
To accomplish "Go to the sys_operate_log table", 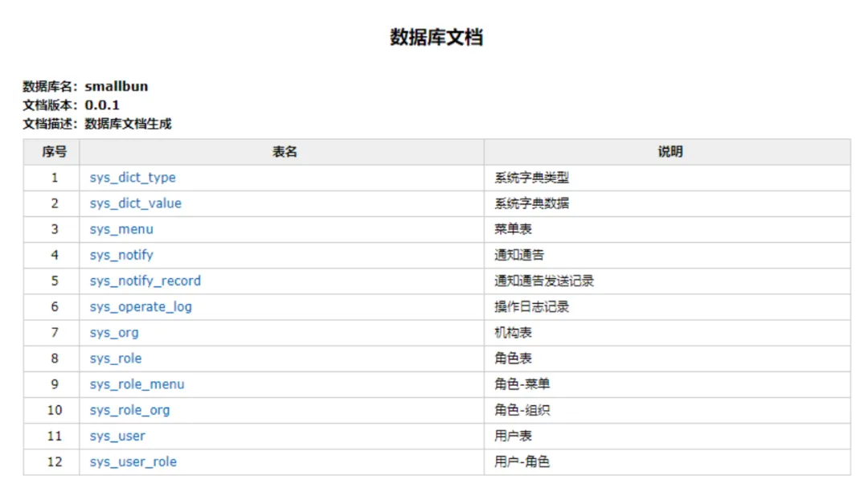I will tap(141, 307).
